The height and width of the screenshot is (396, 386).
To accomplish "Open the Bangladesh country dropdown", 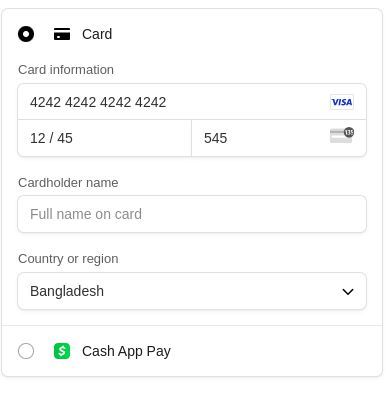I will [x=192, y=291].
